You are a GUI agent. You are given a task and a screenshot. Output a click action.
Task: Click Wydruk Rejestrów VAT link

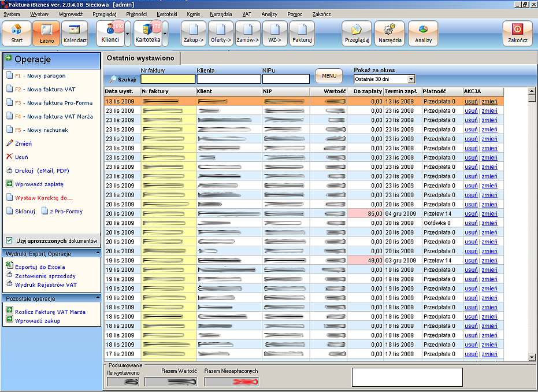[x=46, y=285]
